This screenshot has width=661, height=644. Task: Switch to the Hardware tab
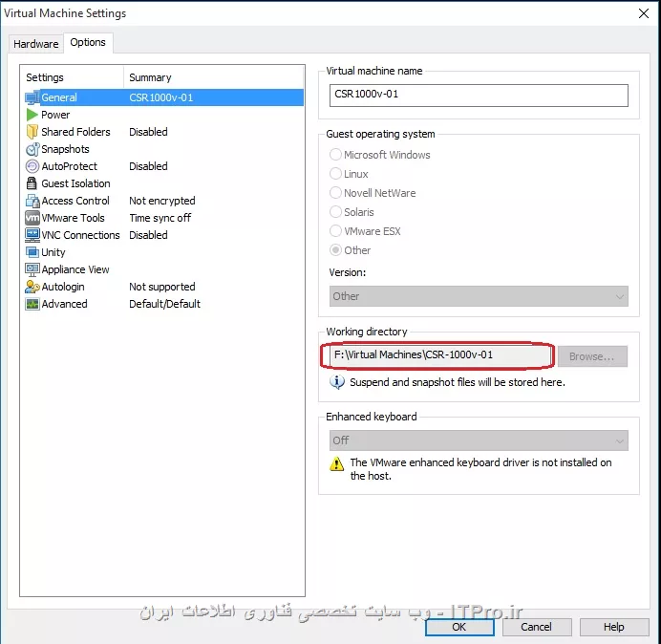coord(36,44)
